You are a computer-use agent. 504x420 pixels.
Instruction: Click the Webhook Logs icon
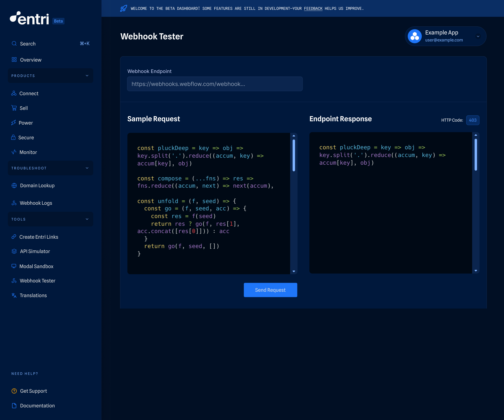point(14,203)
